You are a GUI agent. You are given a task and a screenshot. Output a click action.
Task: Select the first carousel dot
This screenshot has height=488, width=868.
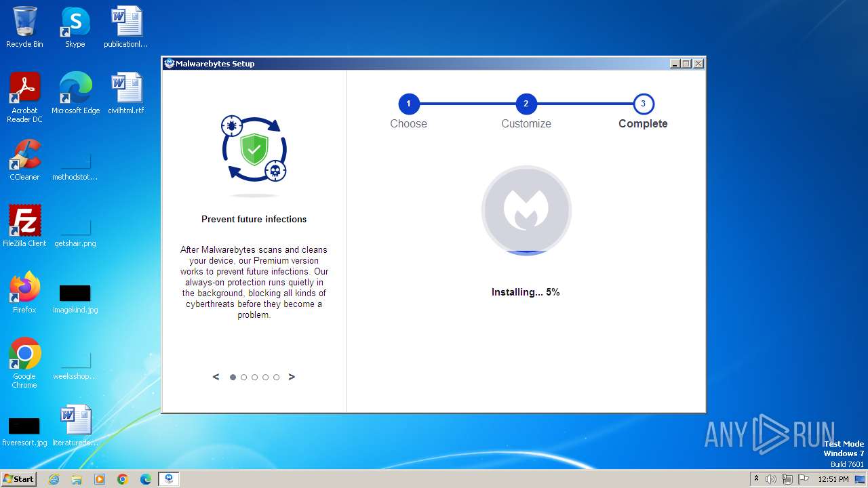[233, 378]
